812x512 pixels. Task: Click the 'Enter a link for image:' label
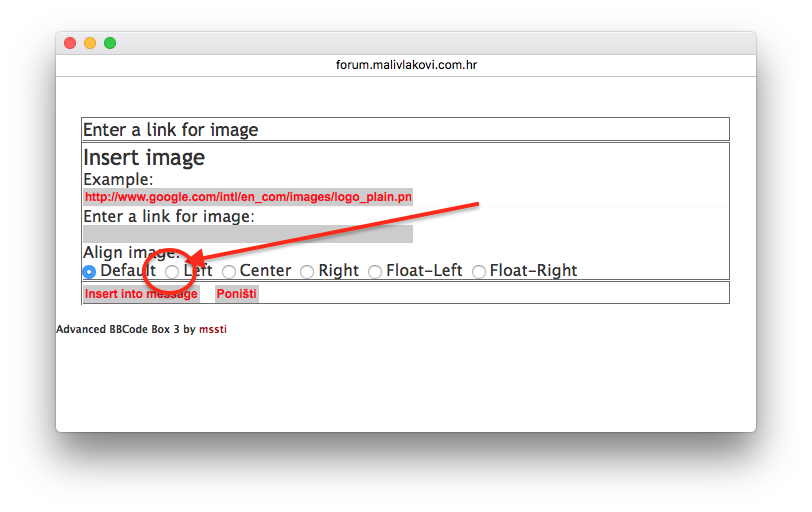pyautogui.click(x=169, y=216)
